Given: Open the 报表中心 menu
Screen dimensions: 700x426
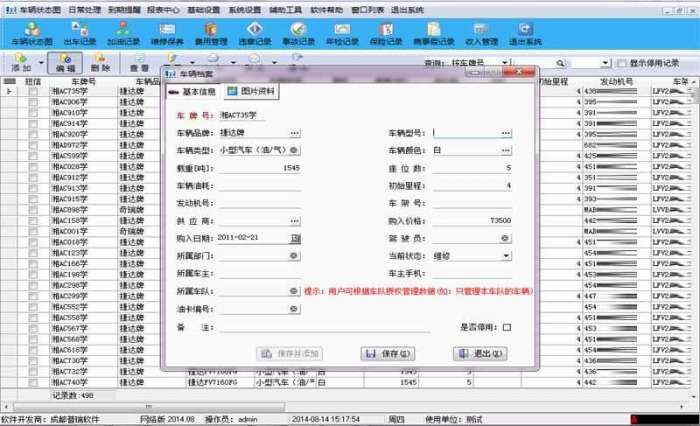Looking at the screenshot, I should (163, 10).
